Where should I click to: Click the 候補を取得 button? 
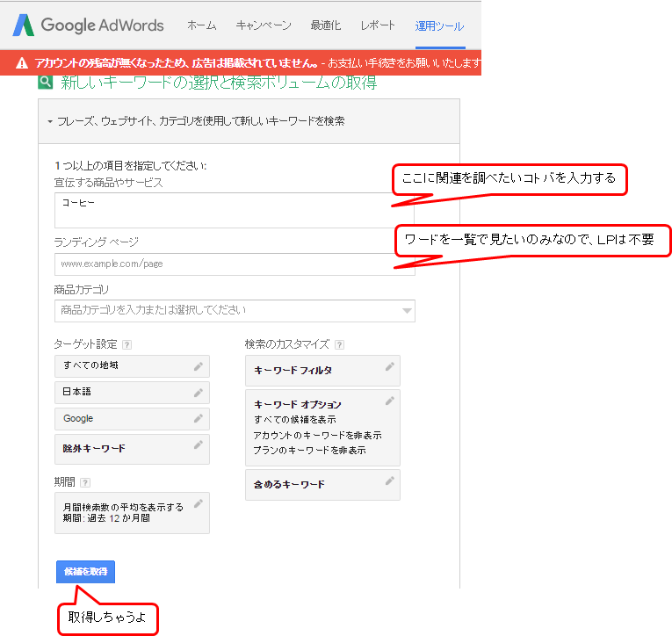point(86,572)
